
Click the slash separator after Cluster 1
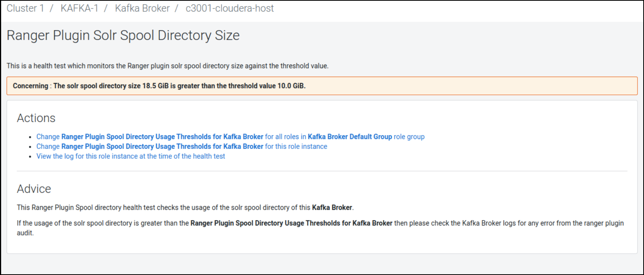point(51,8)
